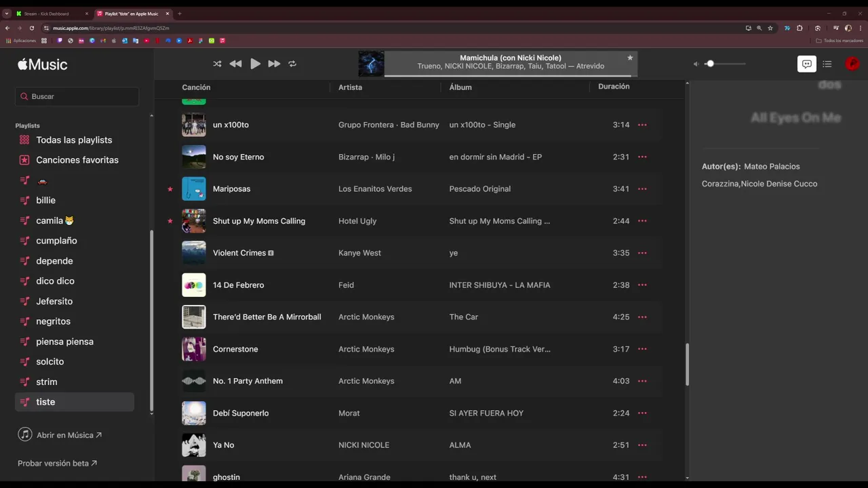Open Arctic Monkeys artist on Cornerstone row
Viewport: 868px width, 488px height.
366,349
